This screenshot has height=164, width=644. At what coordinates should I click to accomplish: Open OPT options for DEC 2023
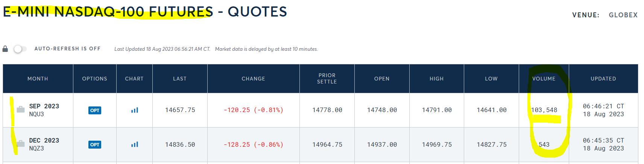[95, 144]
